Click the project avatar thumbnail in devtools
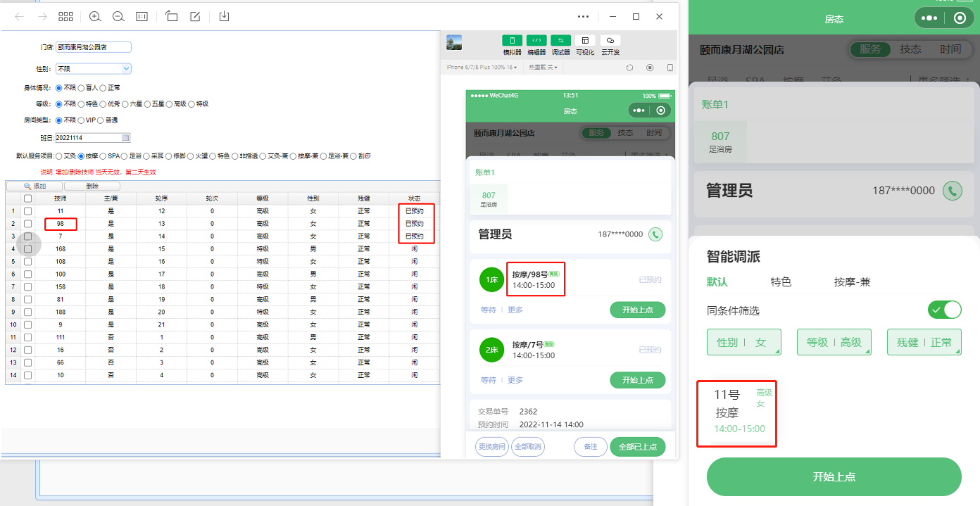This screenshot has height=506, width=980. pos(454,42)
